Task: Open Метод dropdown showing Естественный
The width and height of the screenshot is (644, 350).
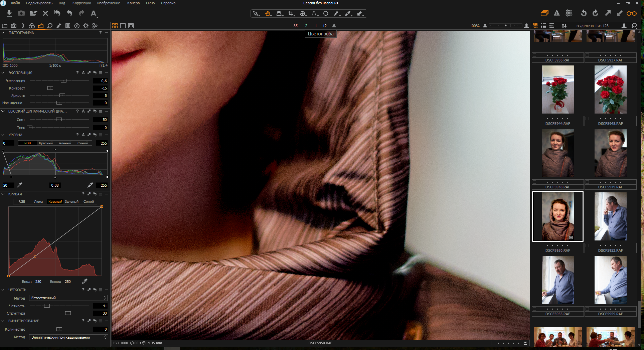Action: pos(68,298)
